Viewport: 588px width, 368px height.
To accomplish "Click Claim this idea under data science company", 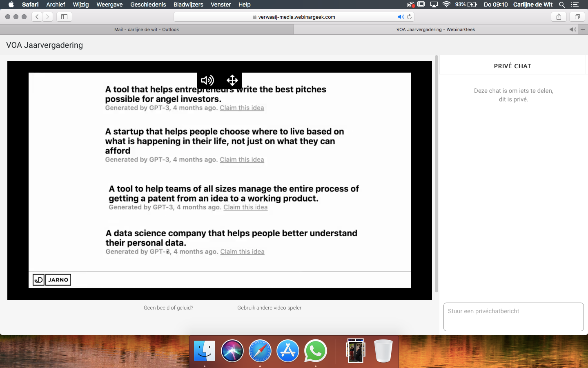I will pyautogui.click(x=242, y=252).
